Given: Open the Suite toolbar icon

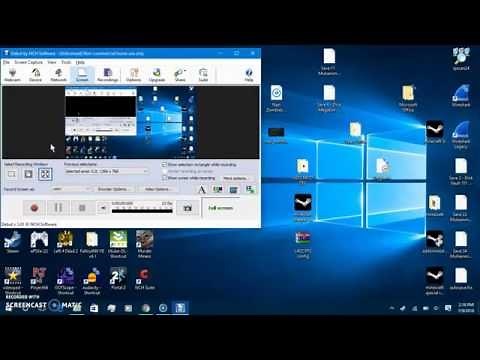Looking at the screenshot, I should [x=203, y=75].
